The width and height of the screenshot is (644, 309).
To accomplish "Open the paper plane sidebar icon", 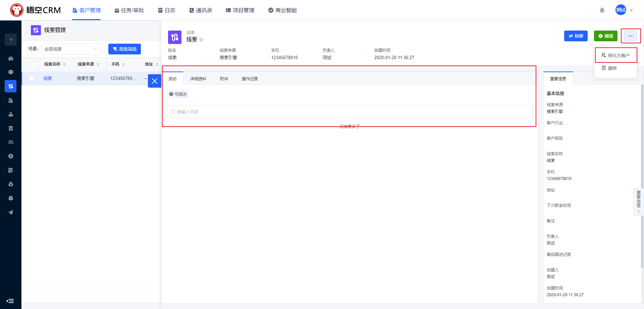I will click(11, 212).
